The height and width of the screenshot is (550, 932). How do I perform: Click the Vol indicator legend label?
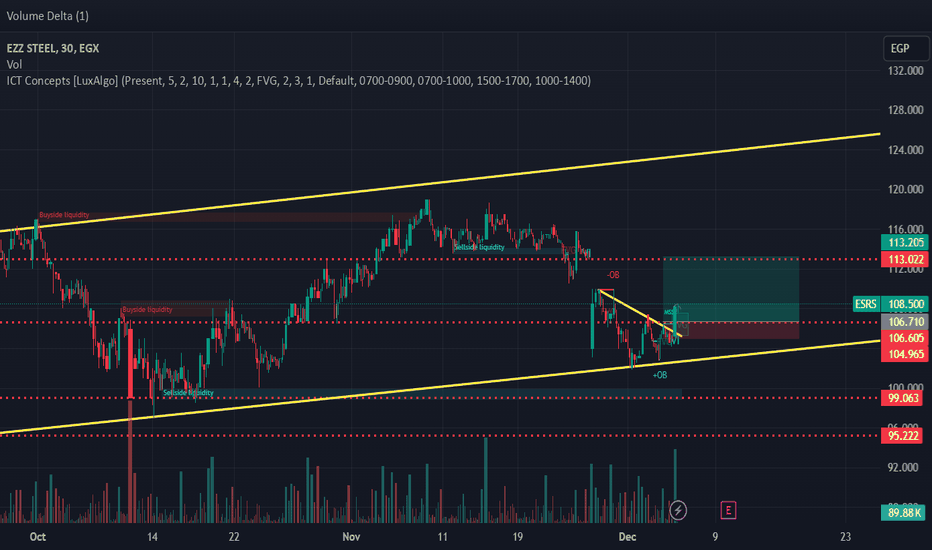point(14,64)
